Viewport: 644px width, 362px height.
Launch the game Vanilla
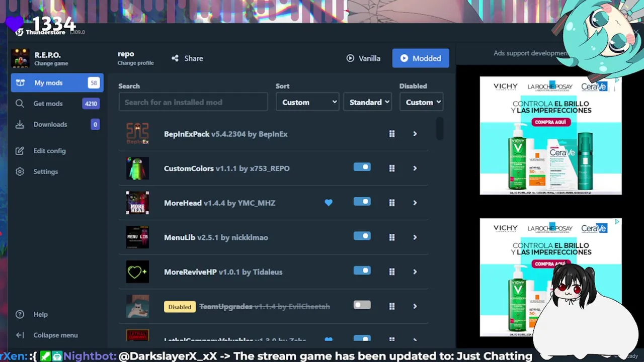pos(363,58)
